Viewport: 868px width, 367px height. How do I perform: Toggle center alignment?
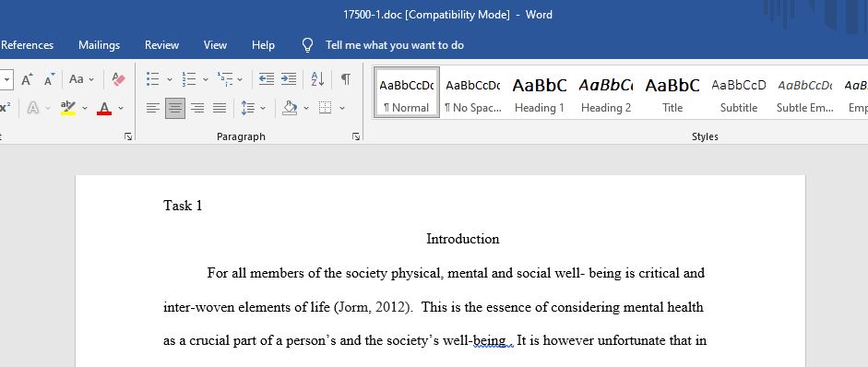(x=175, y=108)
